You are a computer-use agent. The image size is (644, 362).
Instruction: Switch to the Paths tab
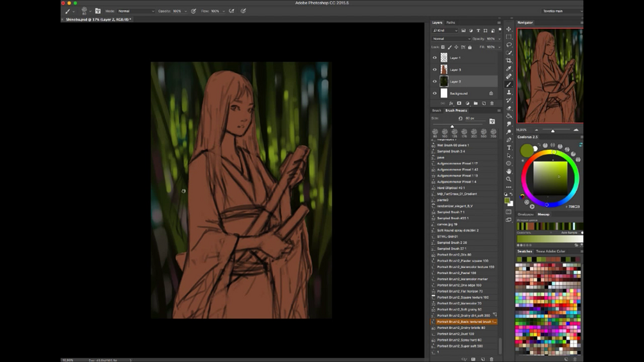(x=450, y=22)
